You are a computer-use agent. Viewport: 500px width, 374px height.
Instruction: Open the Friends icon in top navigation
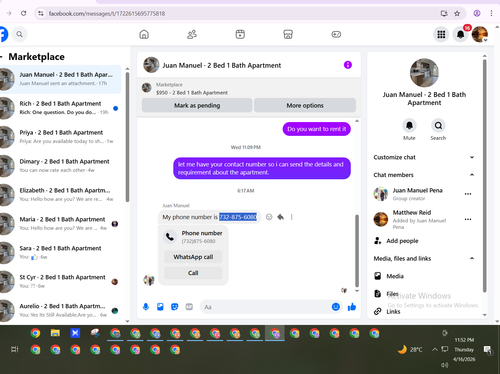point(192,34)
